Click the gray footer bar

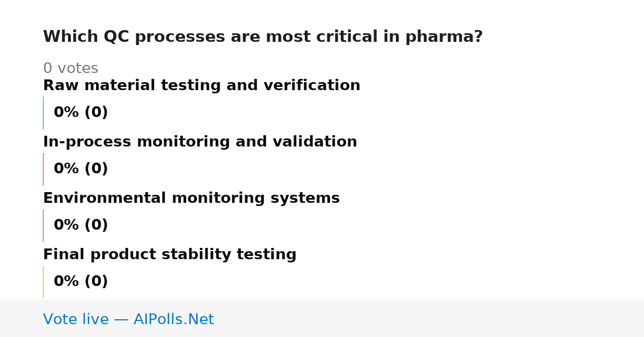click(322, 318)
